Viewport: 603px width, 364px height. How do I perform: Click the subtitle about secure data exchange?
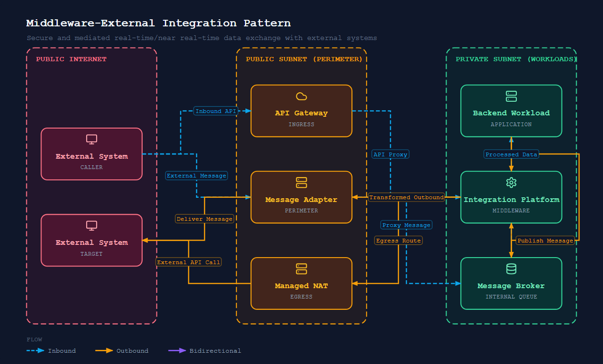tap(202, 38)
